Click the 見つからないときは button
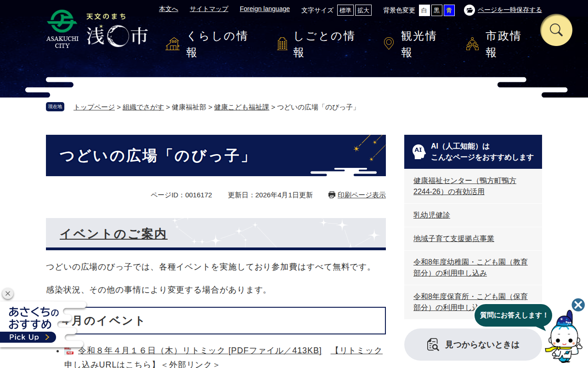Screen dimensions: 588x368 tap(473, 345)
